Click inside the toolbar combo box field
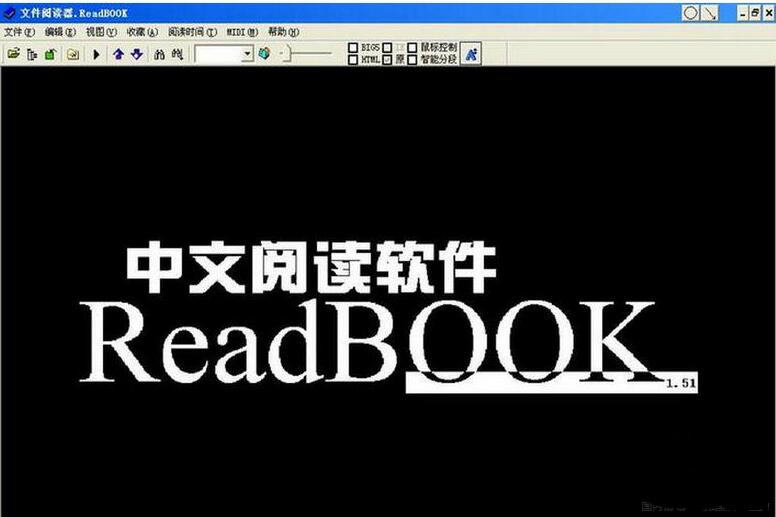Screen dimensions: 776x517 tap(219, 54)
